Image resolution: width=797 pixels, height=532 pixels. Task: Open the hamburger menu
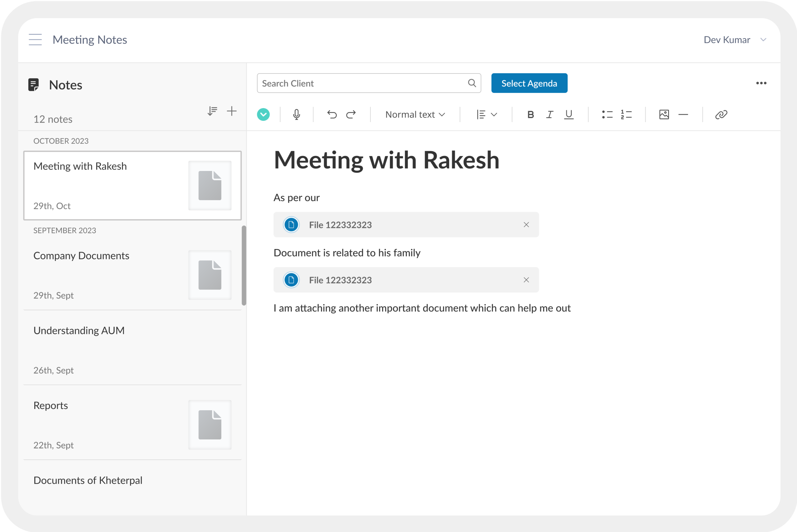coord(35,40)
